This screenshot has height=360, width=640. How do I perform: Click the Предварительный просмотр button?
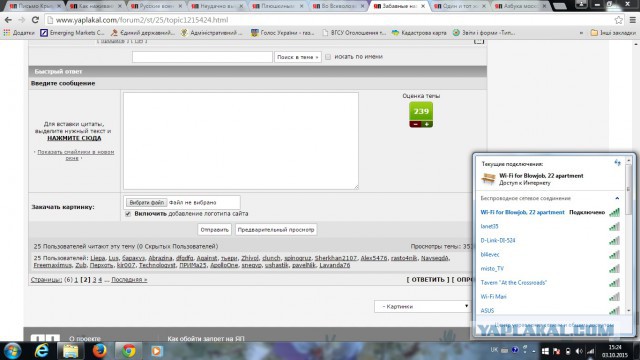pyautogui.click(x=276, y=230)
